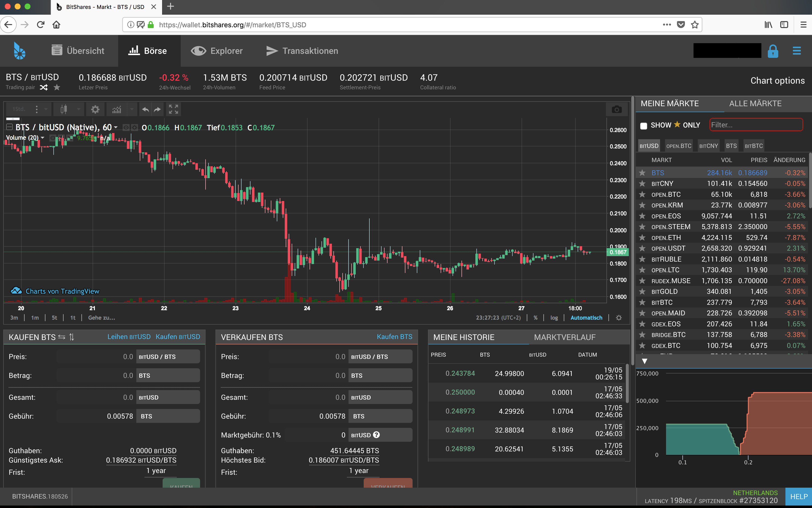Star the OPEN.EOS market row
Viewport: 812px width, 508px height.
pos(642,216)
